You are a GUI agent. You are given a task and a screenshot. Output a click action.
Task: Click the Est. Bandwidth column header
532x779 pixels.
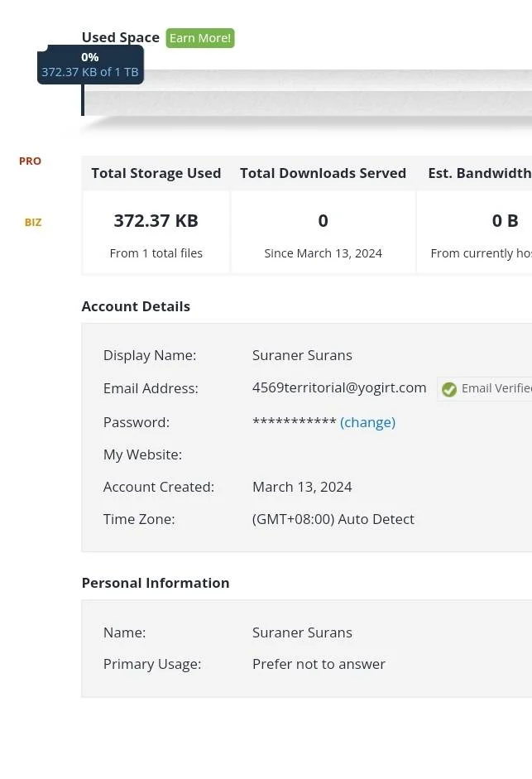(480, 173)
